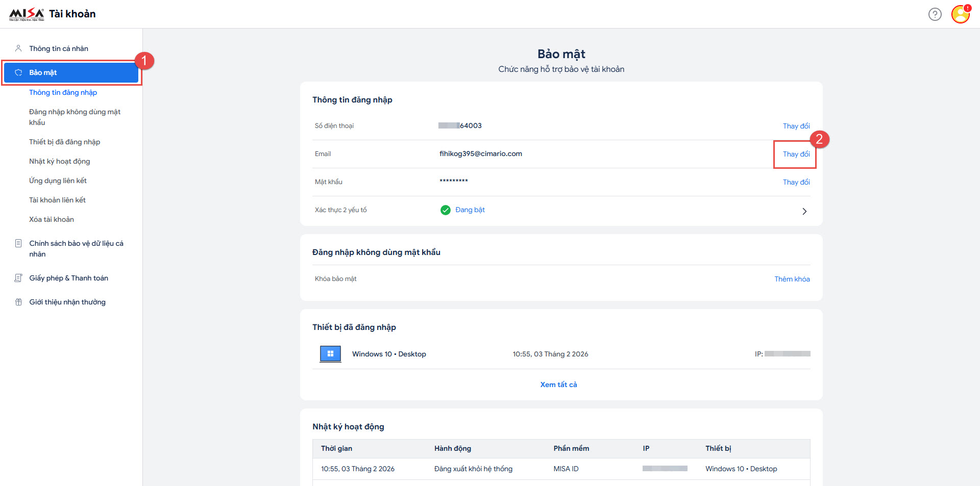This screenshot has height=486, width=980.
Task: Click the gift icon for Giới thiệu nhận thưởng
Action: (x=18, y=302)
